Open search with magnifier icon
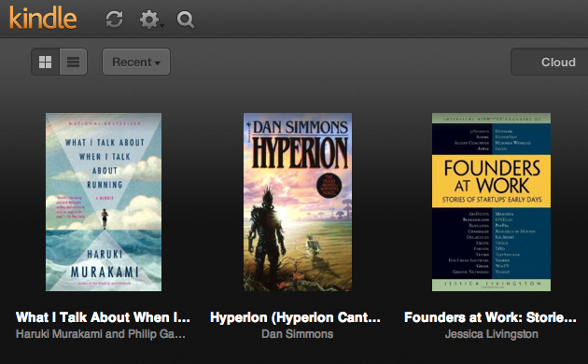The width and height of the screenshot is (588, 364). coord(186,20)
